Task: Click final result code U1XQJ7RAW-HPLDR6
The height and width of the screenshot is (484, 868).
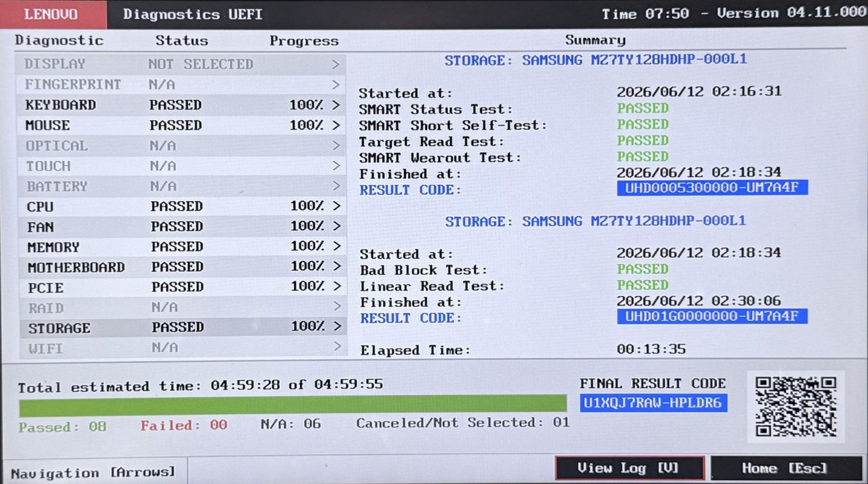Action: (x=653, y=403)
